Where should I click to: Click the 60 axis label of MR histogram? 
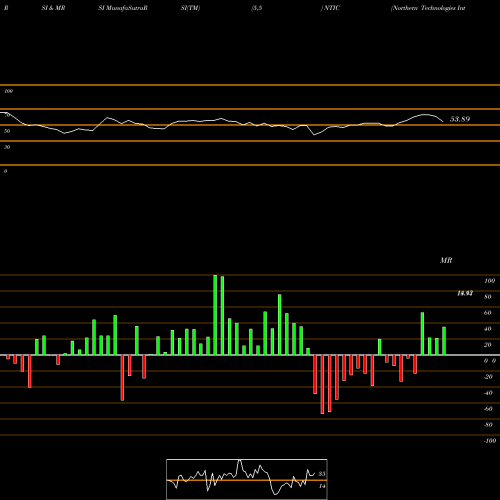coord(487,313)
